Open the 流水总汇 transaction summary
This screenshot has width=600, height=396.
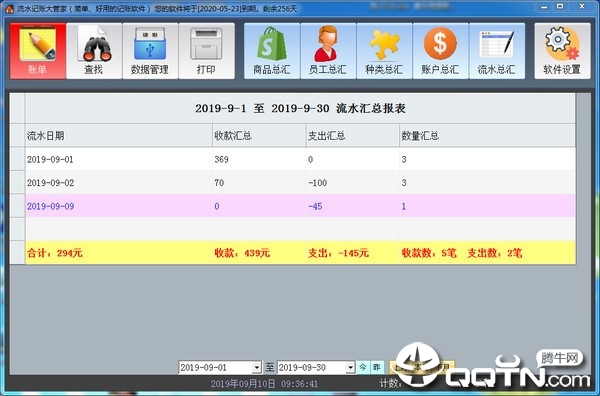pyautogui.click(x=497, y=51)
